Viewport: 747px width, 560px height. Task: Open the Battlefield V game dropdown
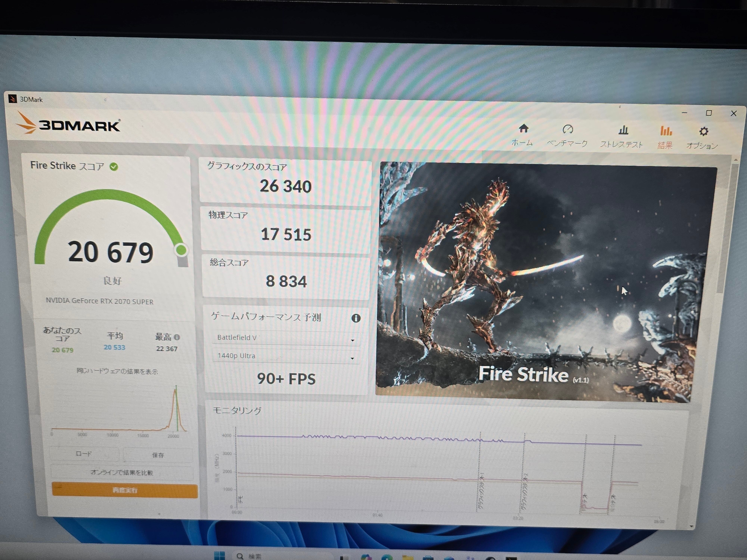[286, 338]
